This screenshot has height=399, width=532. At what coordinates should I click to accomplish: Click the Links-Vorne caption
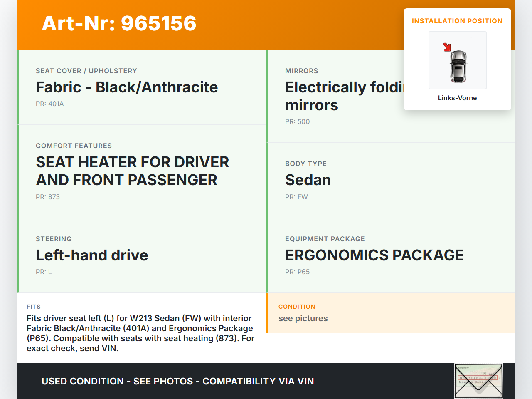click(x=457, y=98)
